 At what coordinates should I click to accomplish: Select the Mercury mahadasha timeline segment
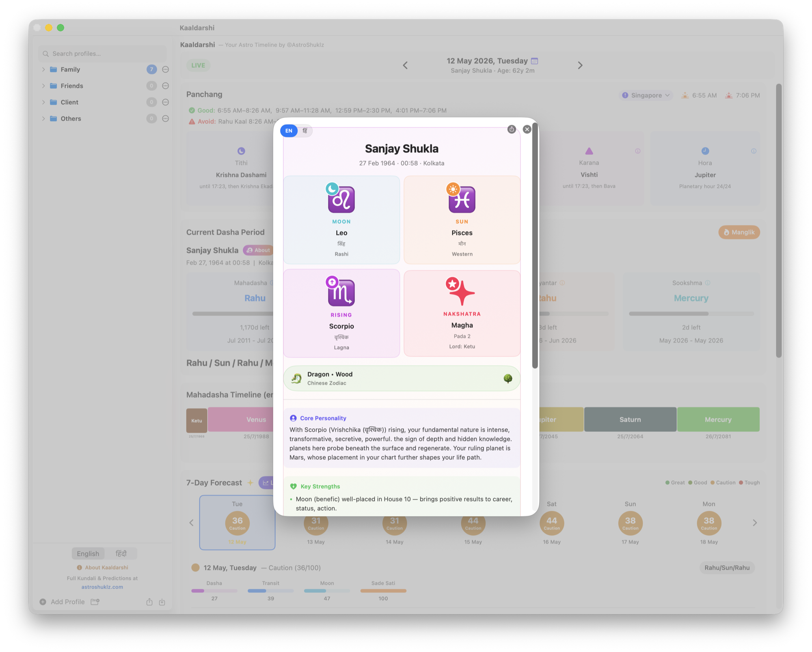pyautogui.click(x=718, y=420)
